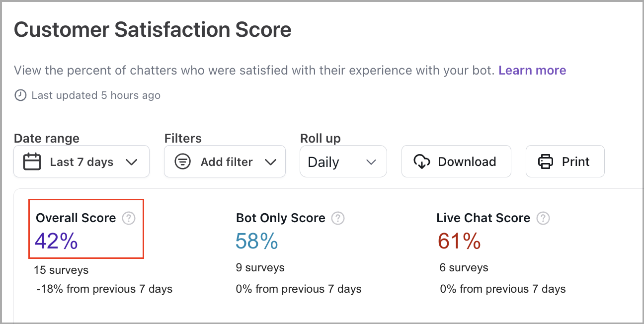This screenshot has height=324, width=644.
Task: Click the calendar icon in Date range
Action: [32, 162]
